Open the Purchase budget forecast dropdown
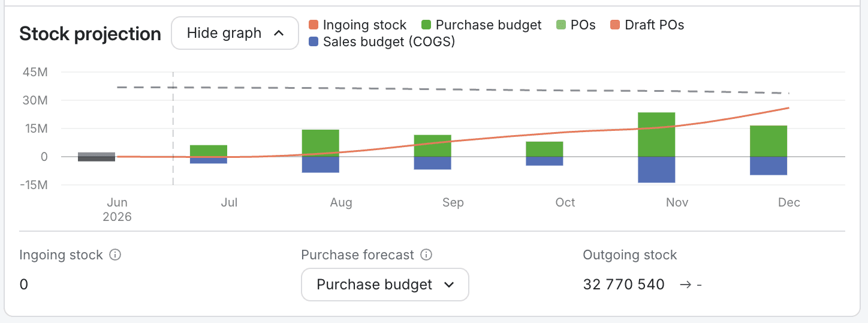This screenshot has height=323, width=868. pyautogui.click(x=385, y=284)
